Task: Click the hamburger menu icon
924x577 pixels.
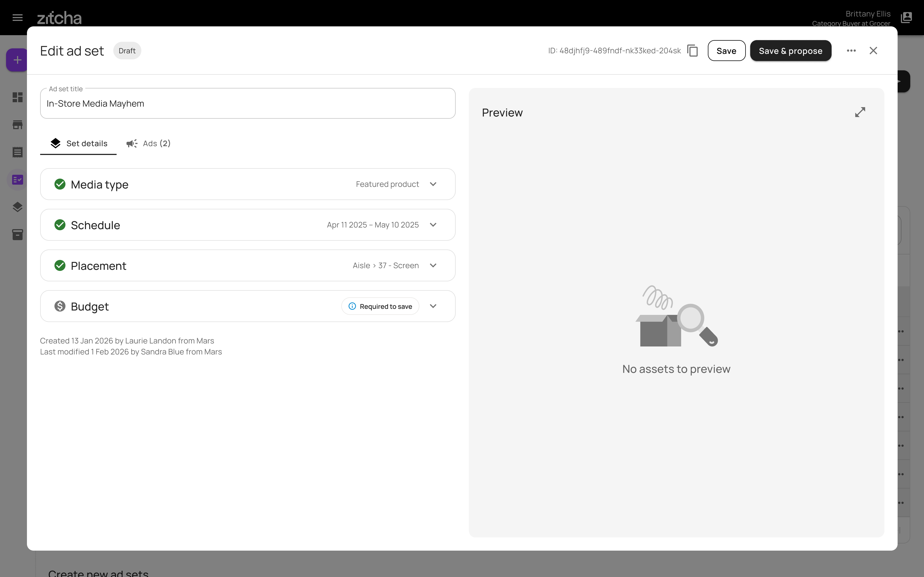Action: point(18,18)
